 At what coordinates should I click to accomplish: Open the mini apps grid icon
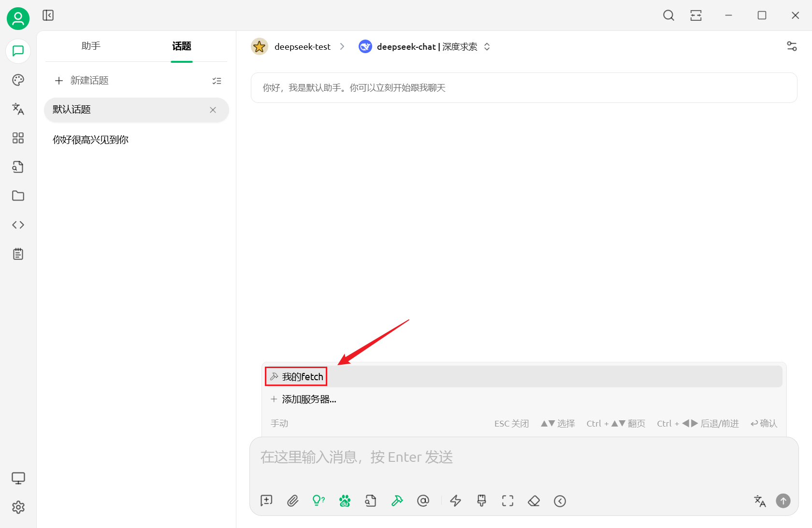pyautogui.click(x=18, y=138)
